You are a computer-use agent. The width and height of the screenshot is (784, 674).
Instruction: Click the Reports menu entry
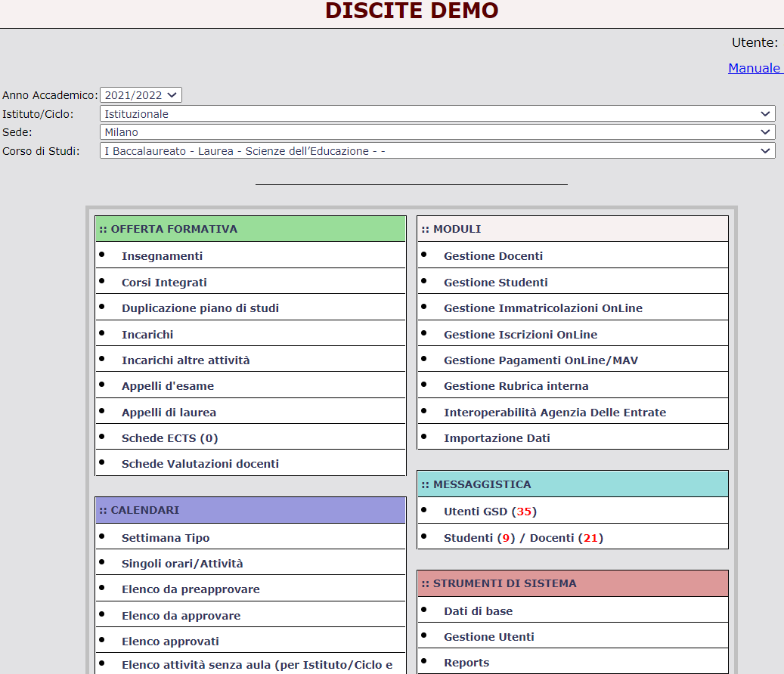pos(466,663)
